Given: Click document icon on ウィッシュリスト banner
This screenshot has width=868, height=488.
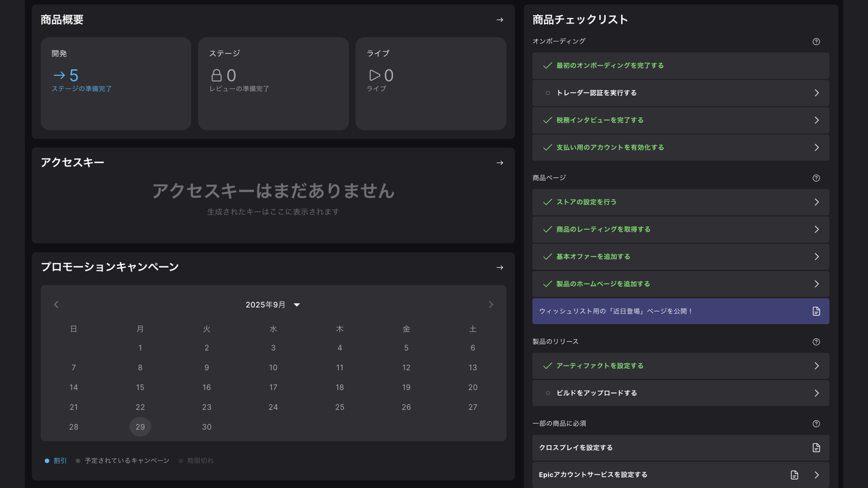Looking at the screenshot, I should [816, 311].
